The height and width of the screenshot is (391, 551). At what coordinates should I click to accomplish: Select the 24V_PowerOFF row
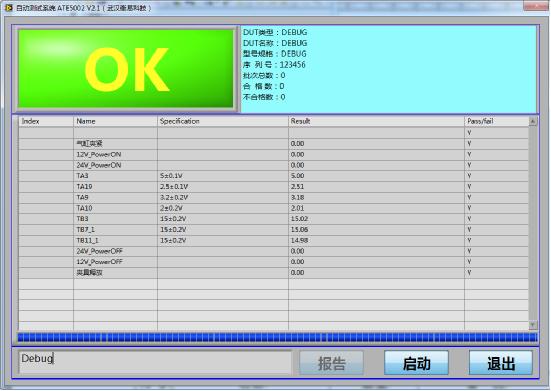274,251
